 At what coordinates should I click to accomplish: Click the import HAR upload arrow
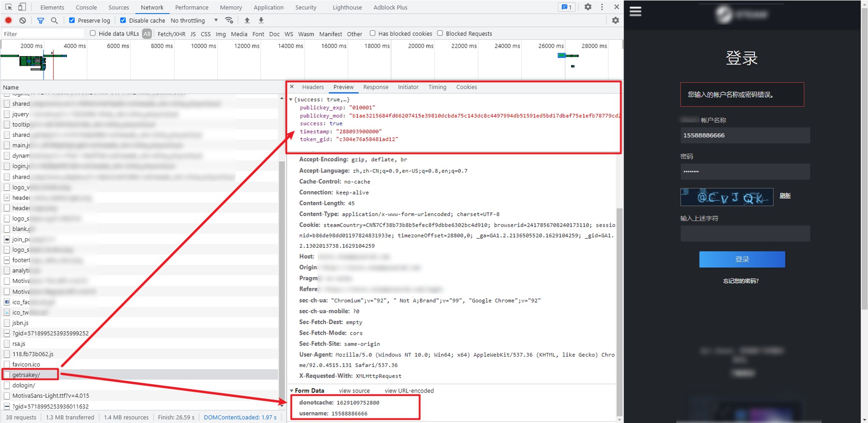click(247, 21)
